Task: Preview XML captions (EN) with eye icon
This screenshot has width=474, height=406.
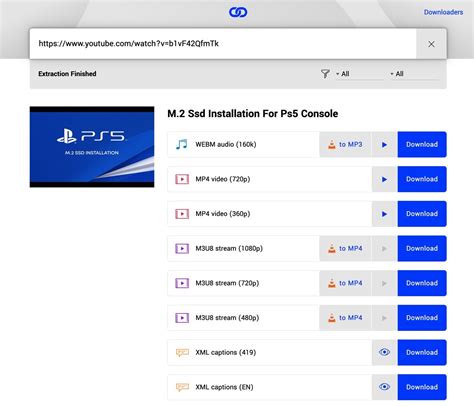Action: coord(384,387)
